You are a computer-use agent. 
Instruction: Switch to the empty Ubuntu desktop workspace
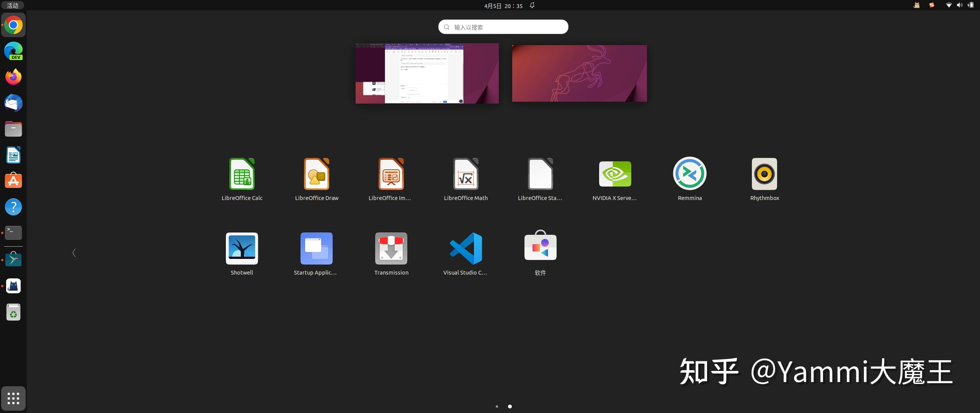pyautogui.click(x=579, y=73)
